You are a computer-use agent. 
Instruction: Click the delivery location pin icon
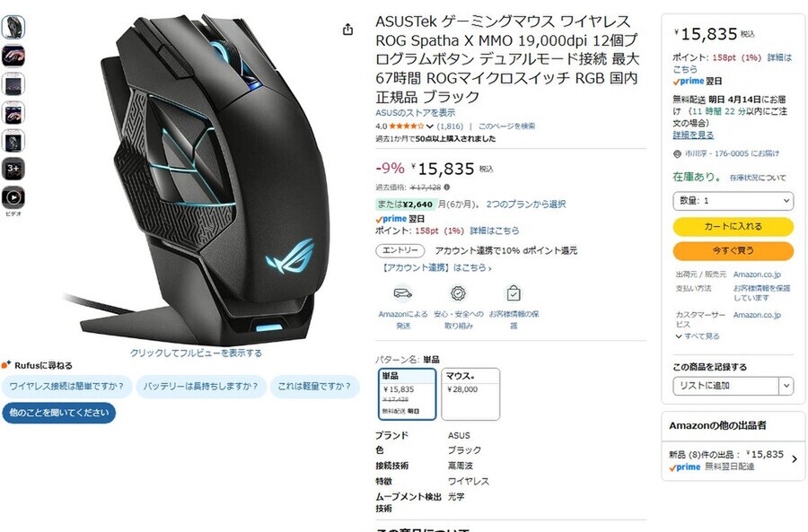click(x=677, y=154)
